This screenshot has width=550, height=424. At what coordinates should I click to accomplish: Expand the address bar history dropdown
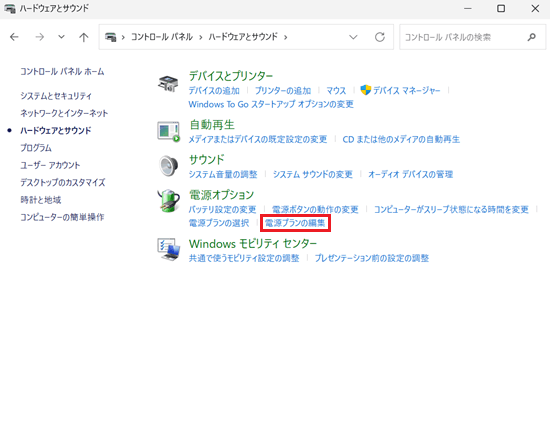(x=353, y=37)
